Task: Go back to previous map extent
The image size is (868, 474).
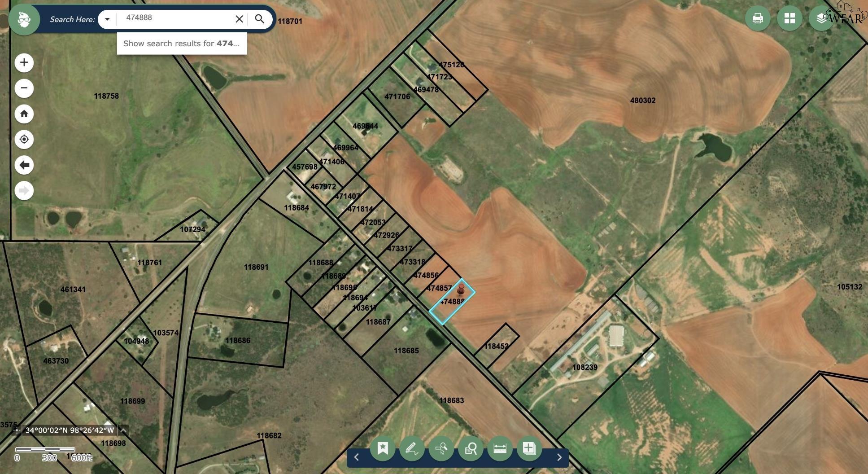Action: tap(24, 165)
